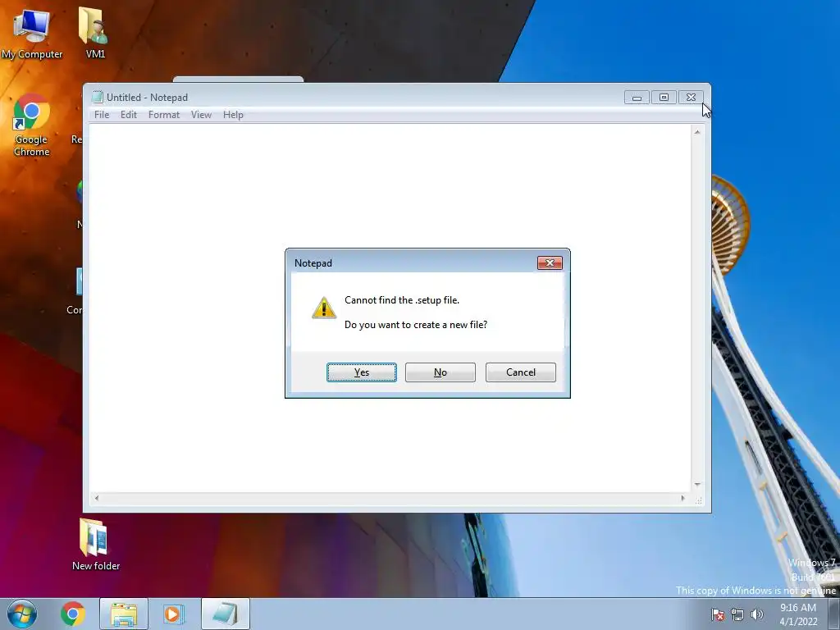The width and height of the screenshot is (840, 630).
Task: Click the Notepad title bar icon
Action: (97, 97)
